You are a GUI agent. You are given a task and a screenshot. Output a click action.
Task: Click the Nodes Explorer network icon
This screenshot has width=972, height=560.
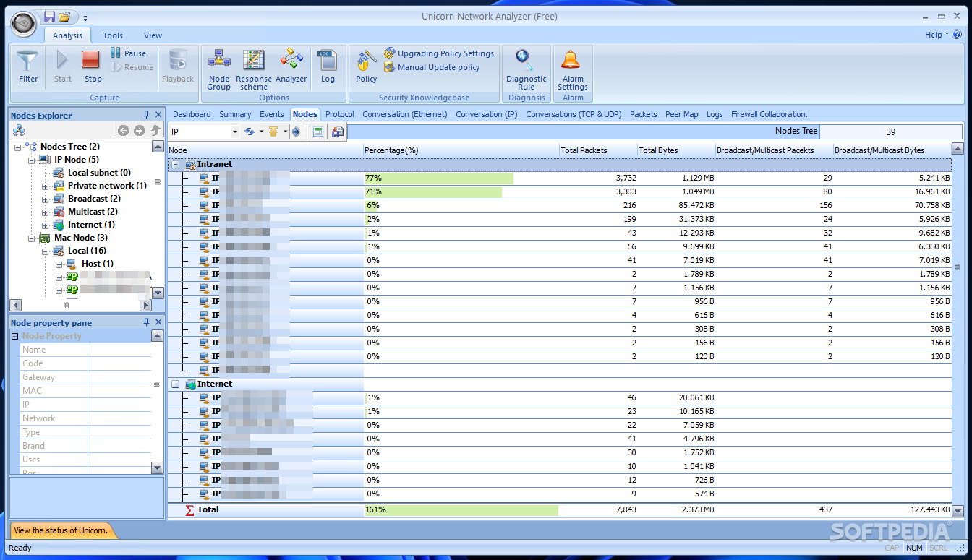[19, 131]
